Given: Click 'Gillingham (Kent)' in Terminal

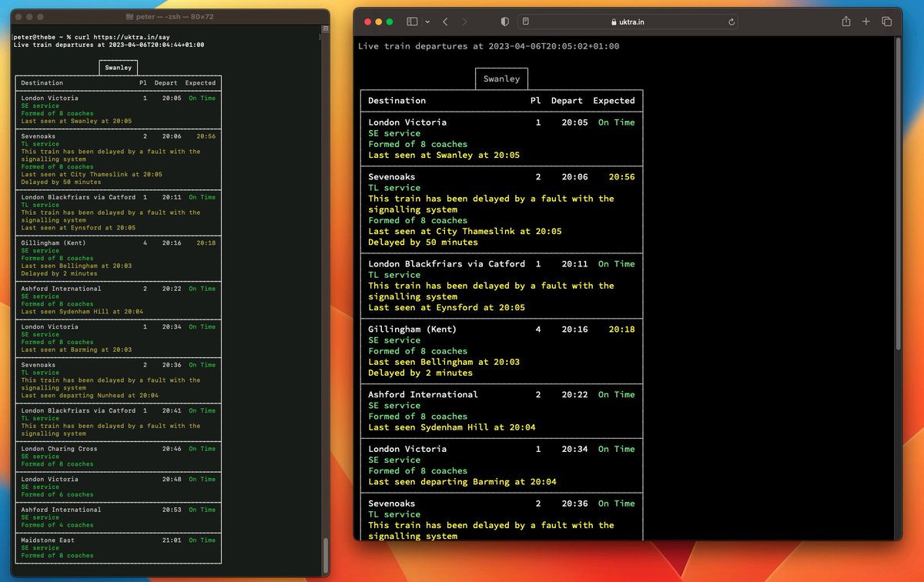Looking at the screenshot, I should coord(53,243).
